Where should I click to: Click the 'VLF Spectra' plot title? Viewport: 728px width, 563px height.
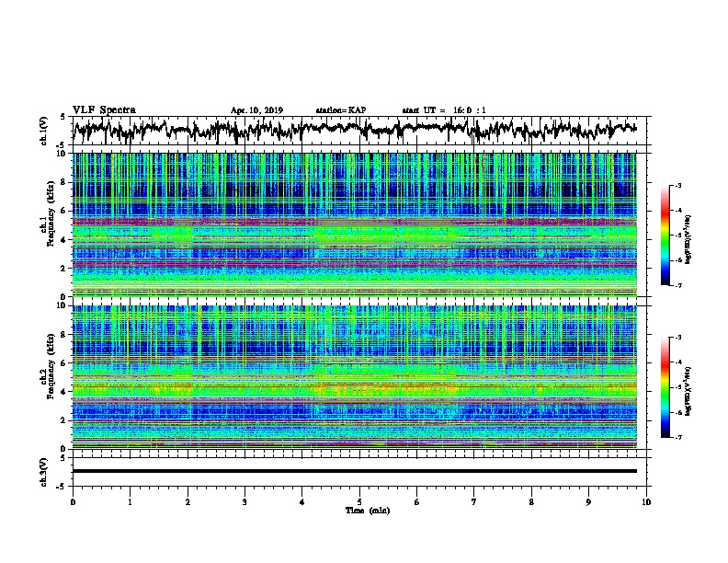pyautogui.click(x=104, y=110)
